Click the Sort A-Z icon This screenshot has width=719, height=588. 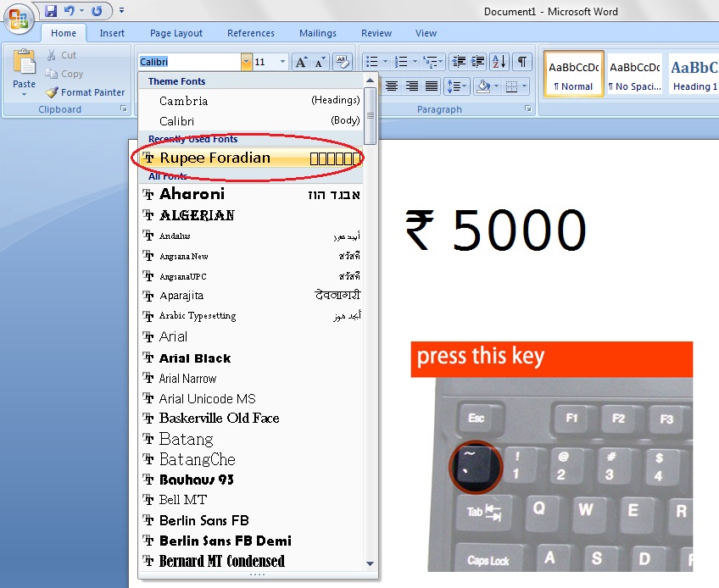tap(499, 61)
